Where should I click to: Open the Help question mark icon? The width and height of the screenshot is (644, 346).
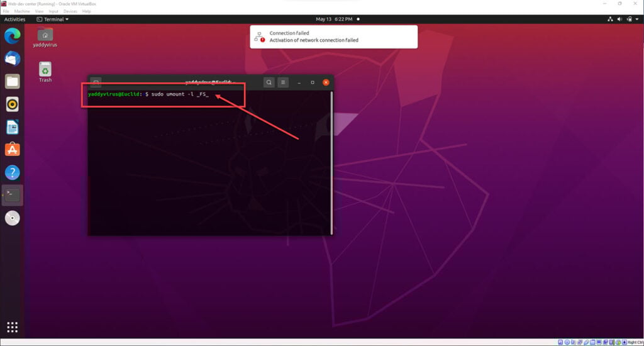pyautogui.click(x=13, y=172)
